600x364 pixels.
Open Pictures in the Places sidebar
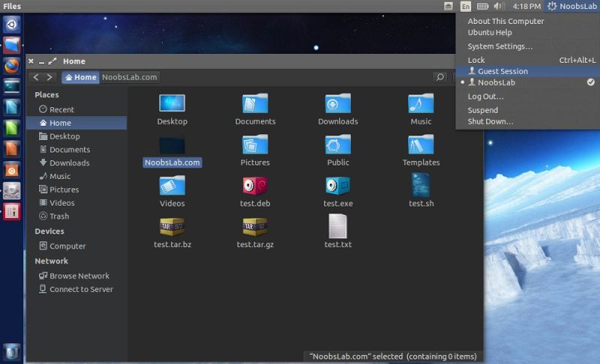(76, 189)
